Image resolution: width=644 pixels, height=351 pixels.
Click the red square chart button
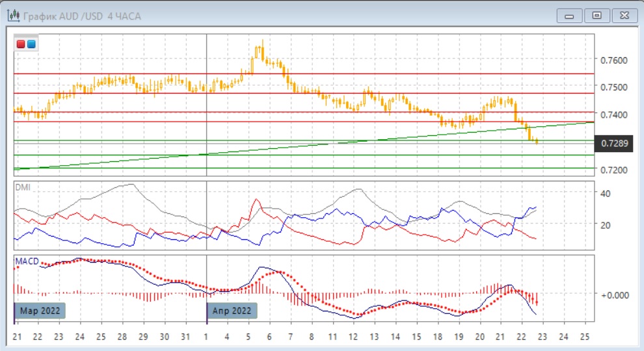21,44
